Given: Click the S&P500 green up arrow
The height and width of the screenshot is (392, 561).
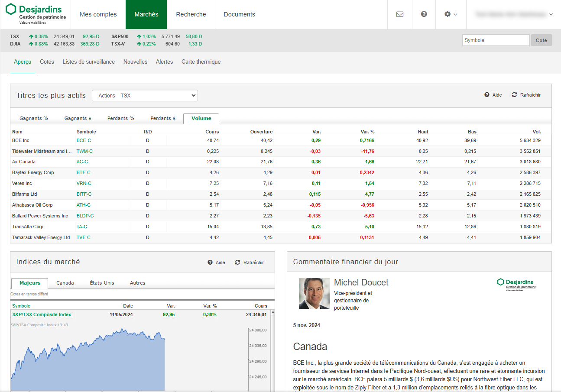Looking at the screenshot, I should [x=139, y=36].
